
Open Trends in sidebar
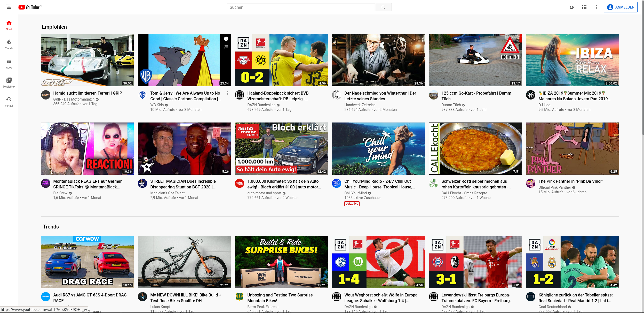pos(9,44)
